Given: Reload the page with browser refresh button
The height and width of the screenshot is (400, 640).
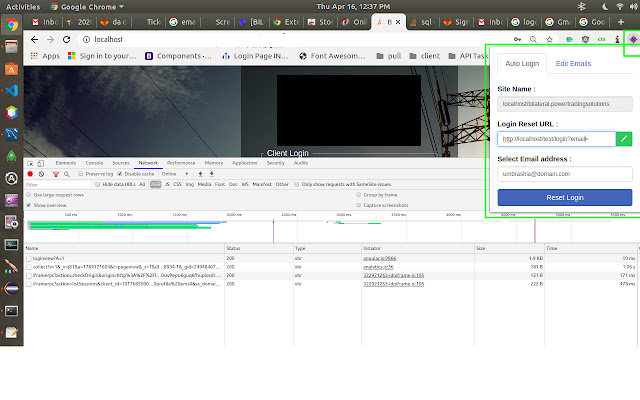Looking at the screenshot, I should (67, 39).
